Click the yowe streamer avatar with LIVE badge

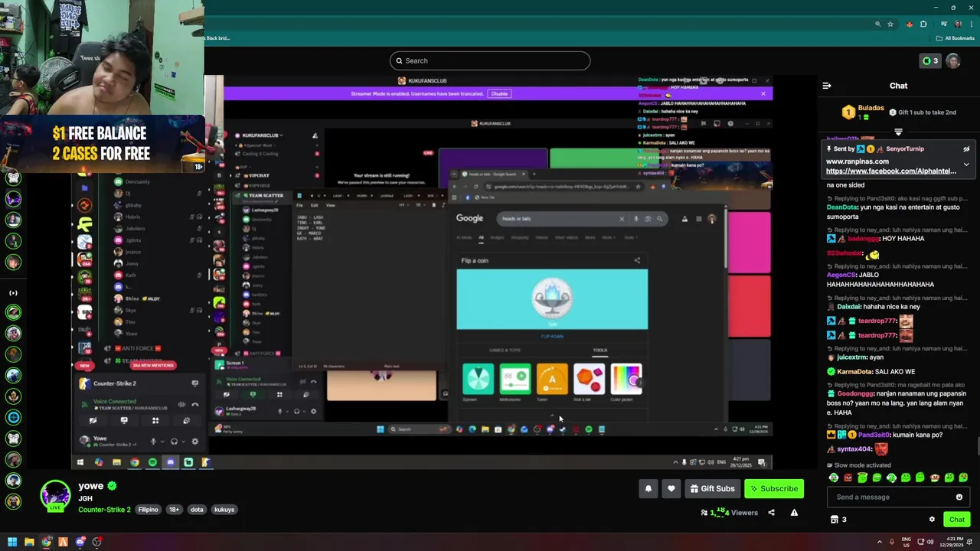pyautogui.click(x=55, y=496)
